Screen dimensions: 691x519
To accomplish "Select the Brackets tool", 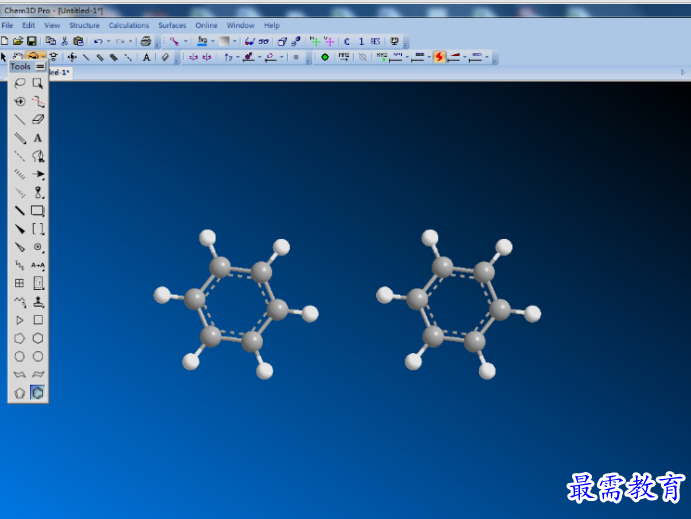I will 38,229.
